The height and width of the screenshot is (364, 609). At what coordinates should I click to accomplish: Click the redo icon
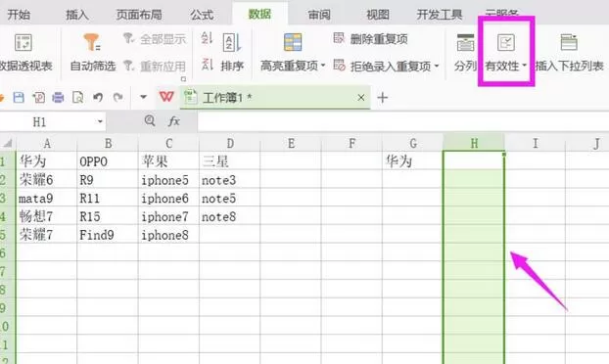tap(118, 97)
